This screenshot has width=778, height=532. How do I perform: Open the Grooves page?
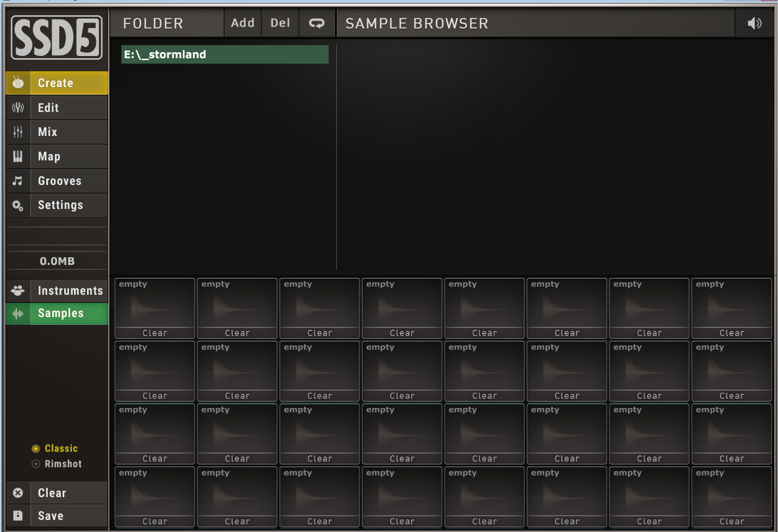(57, 181)
